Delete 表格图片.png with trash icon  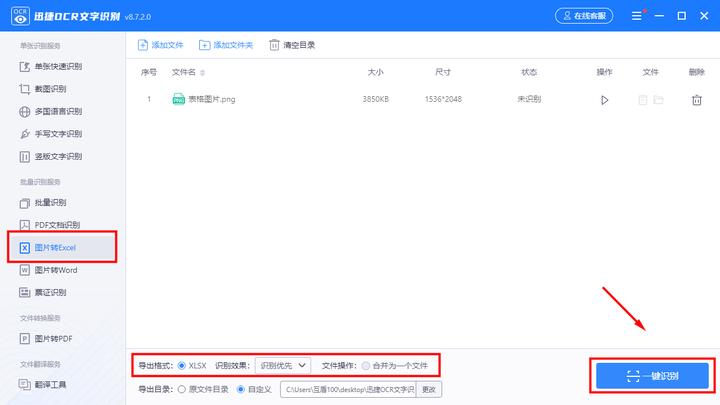pyautogui.click(x=697, y=100)
